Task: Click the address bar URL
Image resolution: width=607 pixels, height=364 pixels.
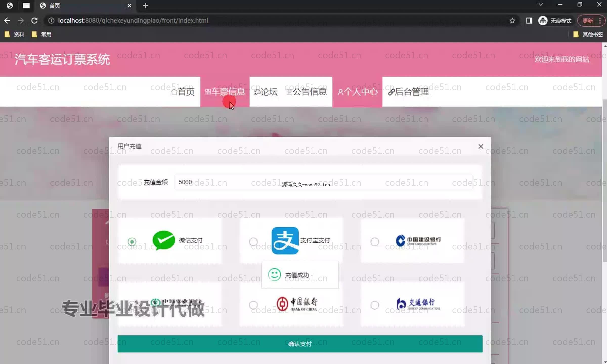Action: (133, 20)
